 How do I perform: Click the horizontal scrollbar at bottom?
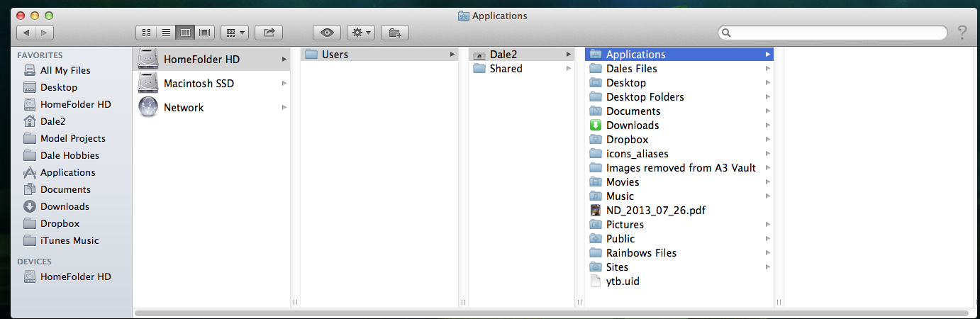(551, 313)
